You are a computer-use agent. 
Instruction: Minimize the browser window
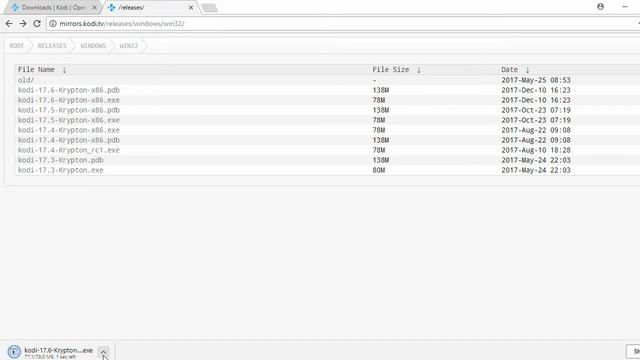coord(625,7)
